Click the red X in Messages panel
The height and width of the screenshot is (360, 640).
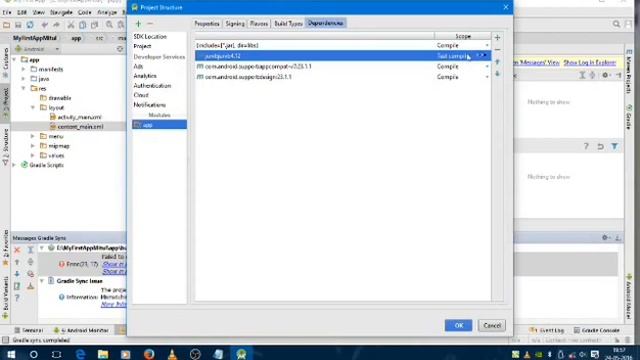click(x=17, y=250)
